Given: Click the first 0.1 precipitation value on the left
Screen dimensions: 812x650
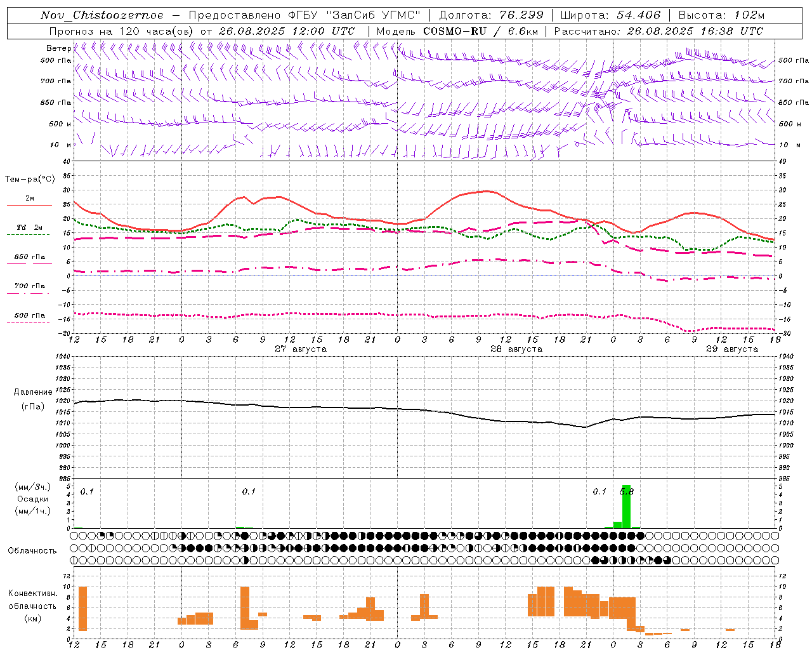Looking at the screenshot, I should click(x=87, y=491).
